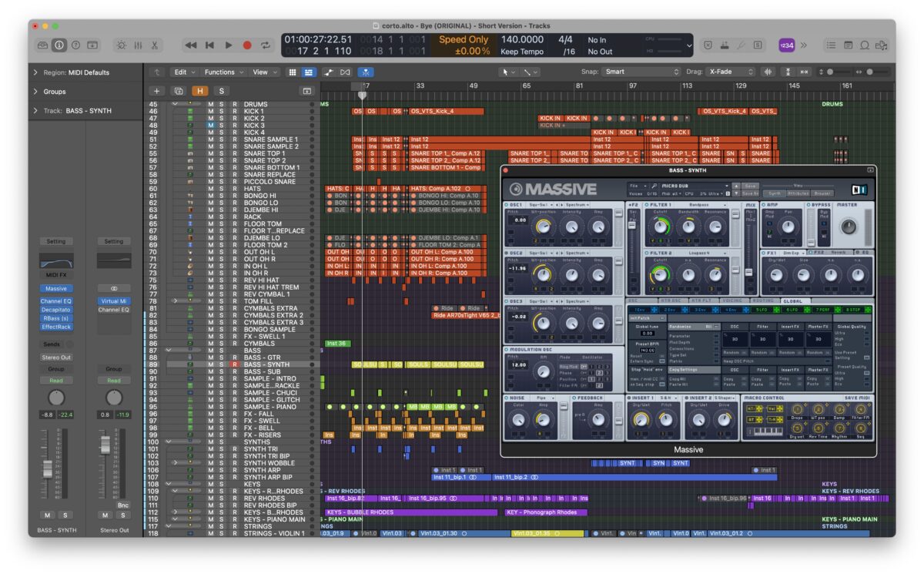Open Massive preset dropdown MICRO DUB
This screenshot has width=924, height=574.
695,186
